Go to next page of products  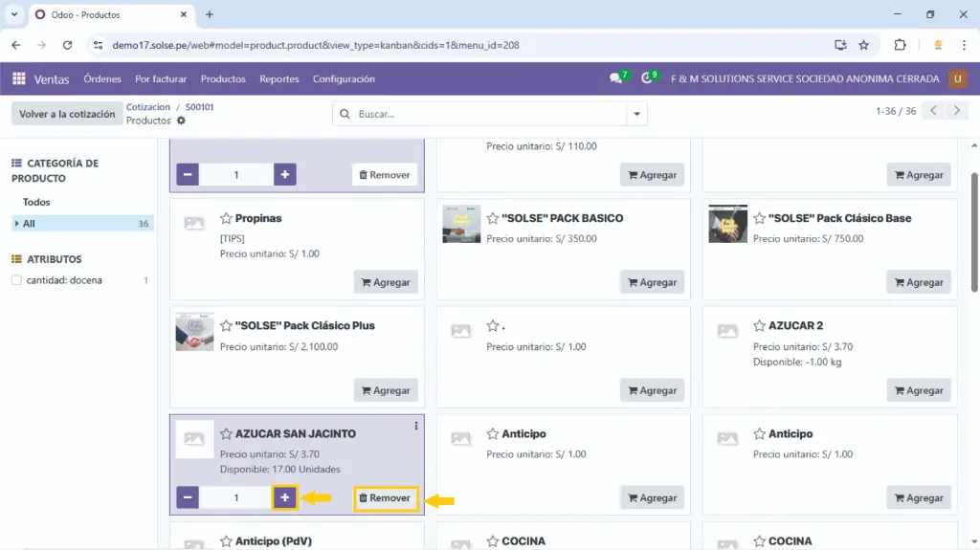pyautogui.click(x=956, y=111)
